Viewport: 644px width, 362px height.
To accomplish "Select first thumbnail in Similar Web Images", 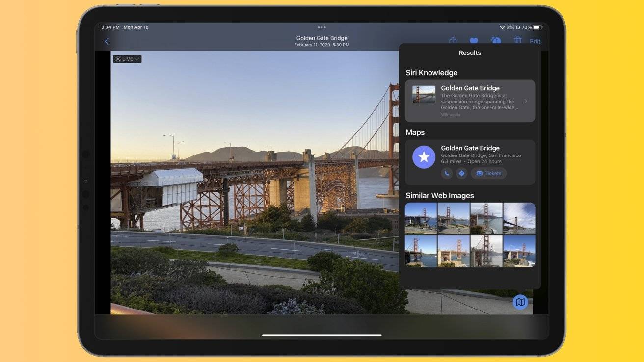I will click(421, 219).
